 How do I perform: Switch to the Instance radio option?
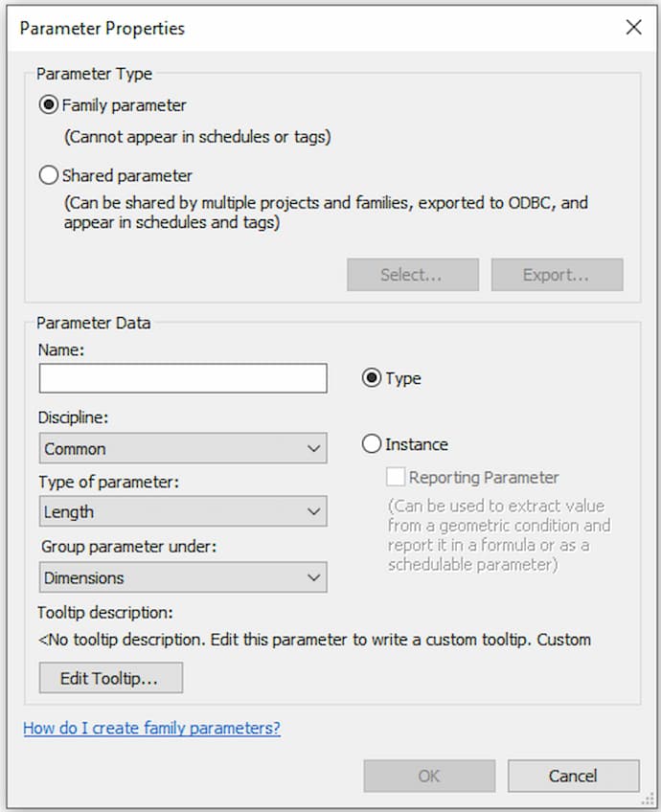(x=372, y=444)
